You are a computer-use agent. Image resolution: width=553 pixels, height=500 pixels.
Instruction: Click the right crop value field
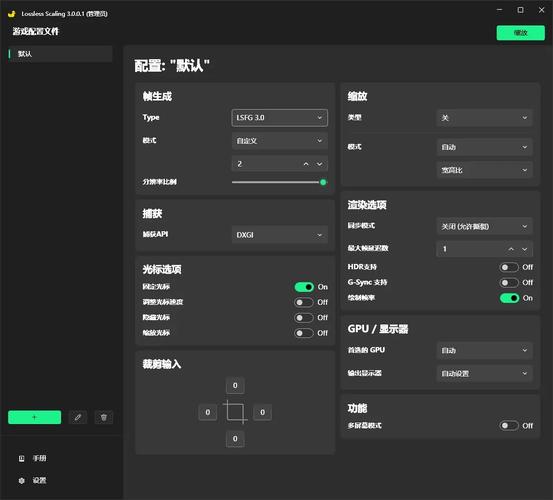click(262, 412)
